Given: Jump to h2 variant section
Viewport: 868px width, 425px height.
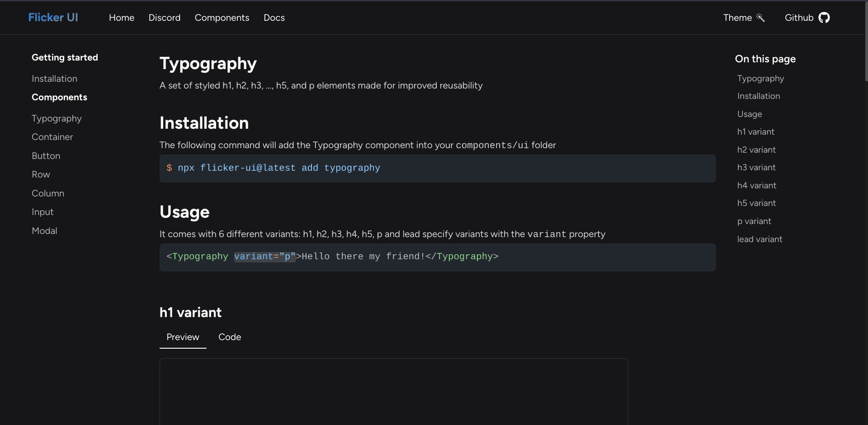Looking at the screenshot, I should click(756, 150).
